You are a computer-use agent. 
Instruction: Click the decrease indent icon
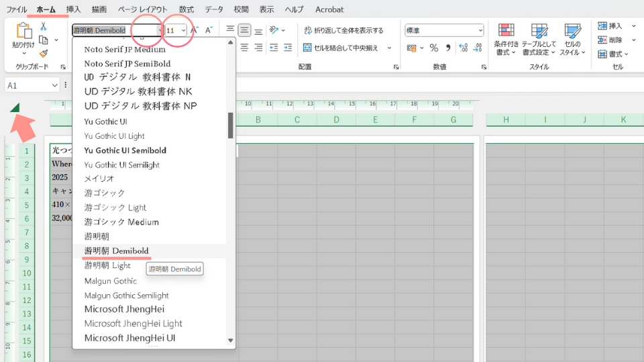(x=274, y=48)
